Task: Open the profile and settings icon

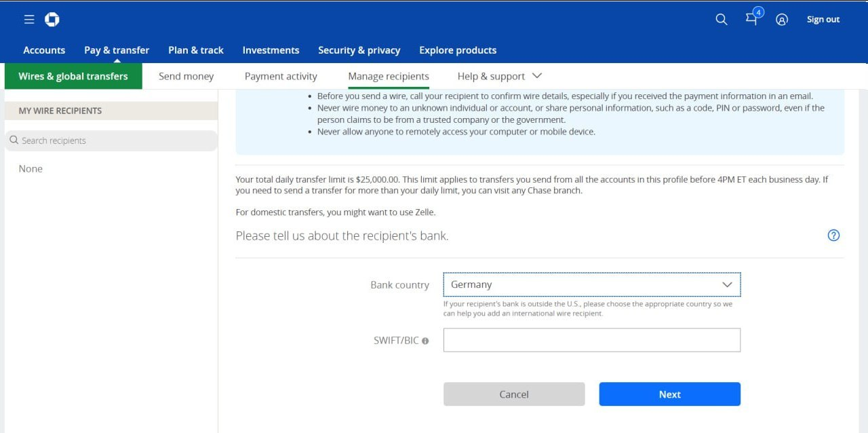Action: point(782,20)
